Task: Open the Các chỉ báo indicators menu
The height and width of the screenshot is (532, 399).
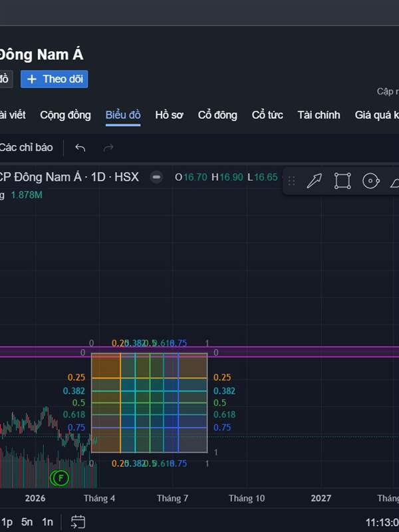Action: 25,148
